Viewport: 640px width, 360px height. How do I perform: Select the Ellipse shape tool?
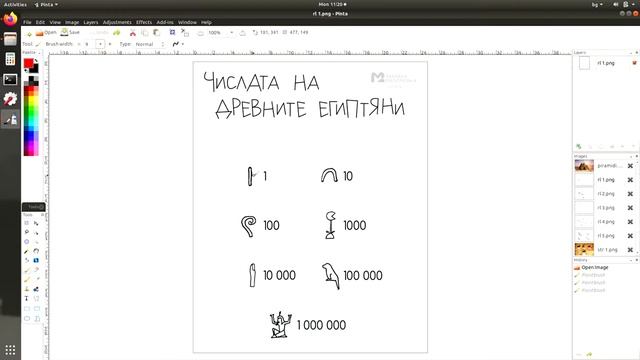click(27, 318)
